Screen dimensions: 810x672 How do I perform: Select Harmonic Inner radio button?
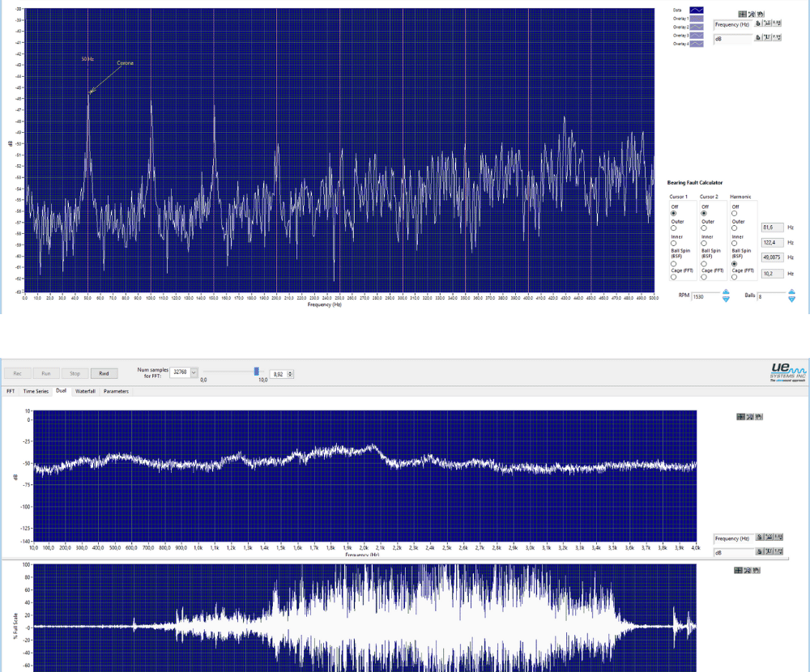click(x=734, y=243)
